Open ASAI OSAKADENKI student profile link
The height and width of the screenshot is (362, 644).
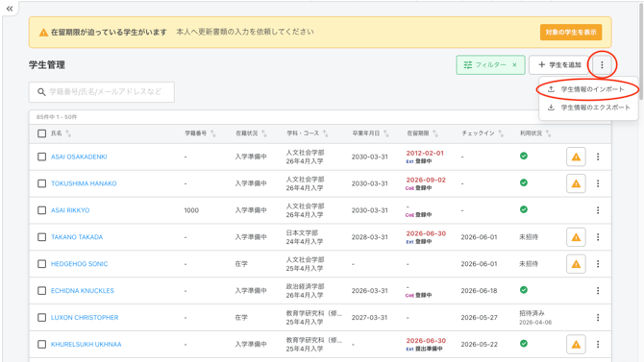[79, 157]
